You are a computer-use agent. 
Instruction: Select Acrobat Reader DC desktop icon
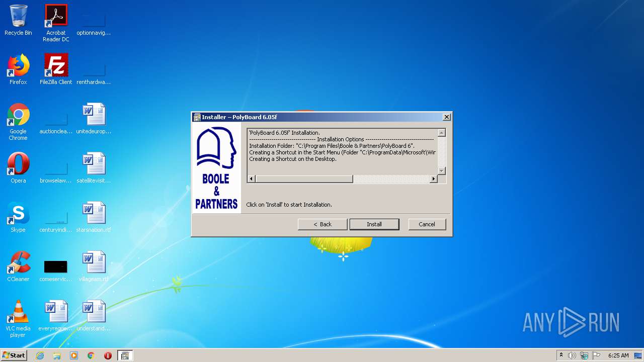56,23
